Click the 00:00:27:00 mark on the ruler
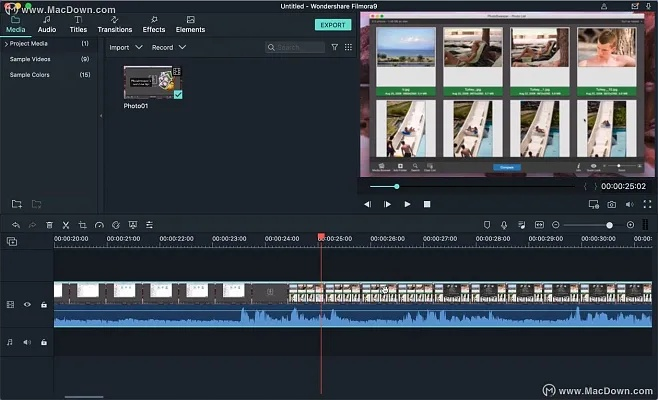This screenshot has width=658, height=400. point(440,238)
